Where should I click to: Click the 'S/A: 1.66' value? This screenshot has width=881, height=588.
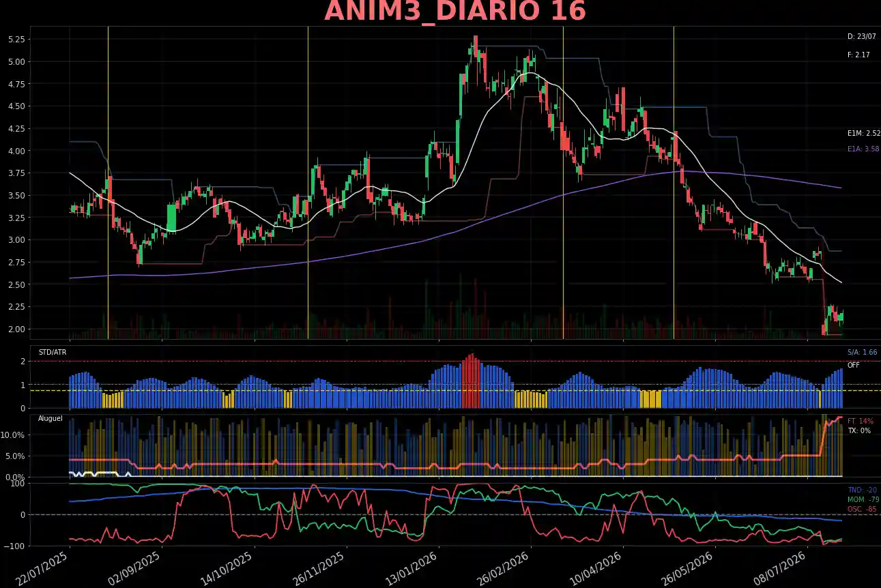pyautogui.click(x=863, y=352)
